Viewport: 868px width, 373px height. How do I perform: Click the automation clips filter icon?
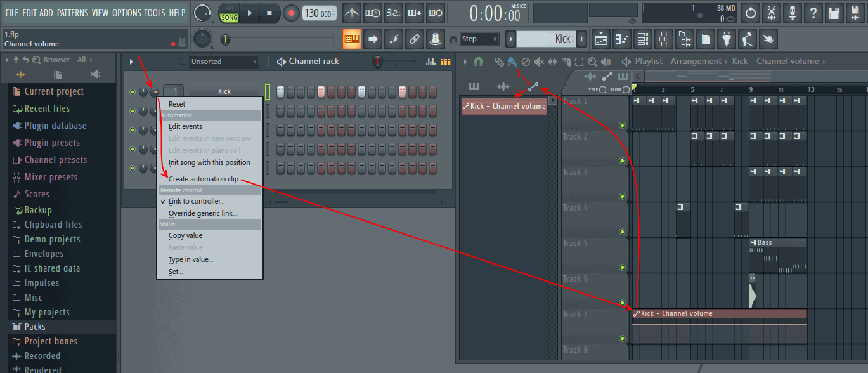click(x=533, y=86)
